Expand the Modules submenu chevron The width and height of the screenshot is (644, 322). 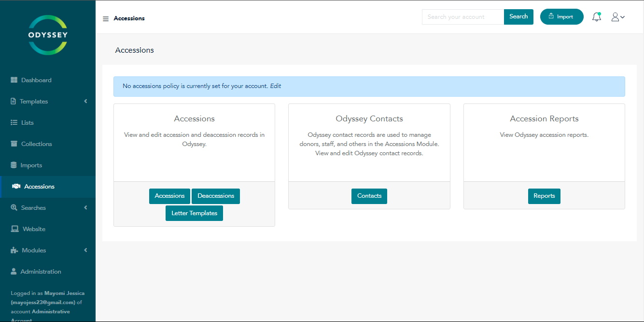coord(85,250)
